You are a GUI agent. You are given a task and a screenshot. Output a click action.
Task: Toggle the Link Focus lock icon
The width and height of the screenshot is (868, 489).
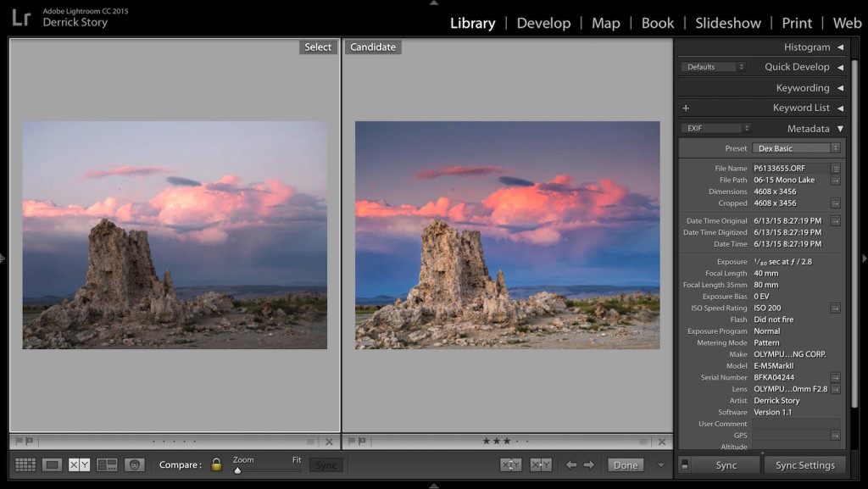[x=216, y=464]
